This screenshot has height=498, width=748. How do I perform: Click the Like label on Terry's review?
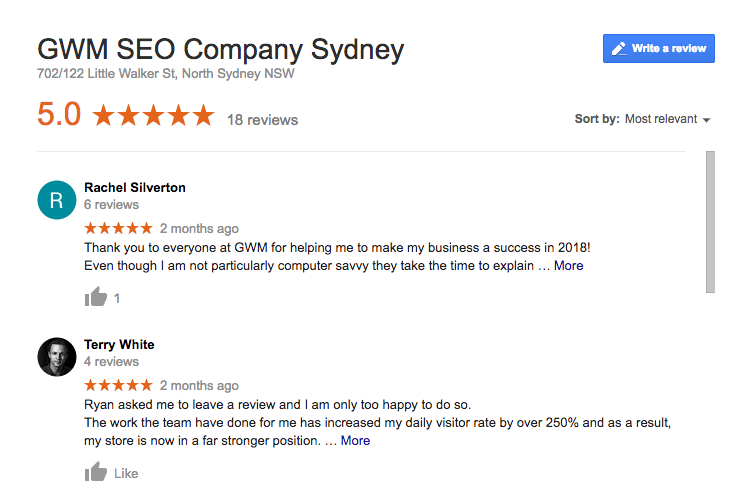[126, 473]
